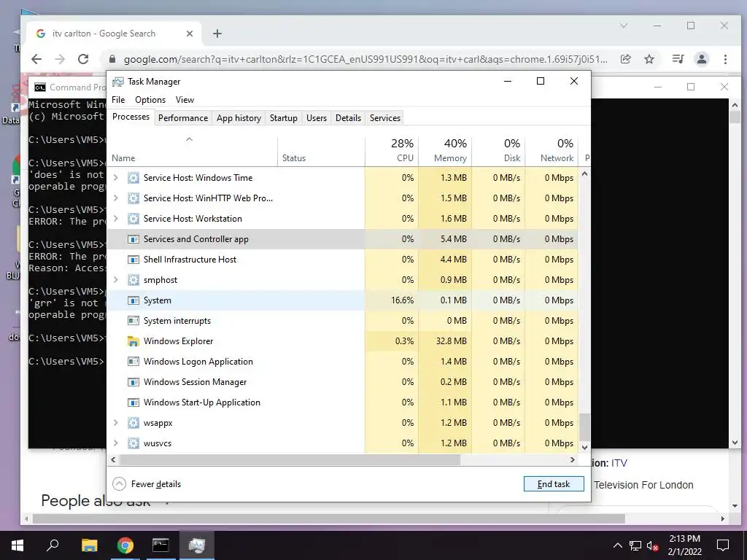Open the Options menu in Task Manager
The width and height of the screenshot is (747, 560).
click(x=150, y=99)
